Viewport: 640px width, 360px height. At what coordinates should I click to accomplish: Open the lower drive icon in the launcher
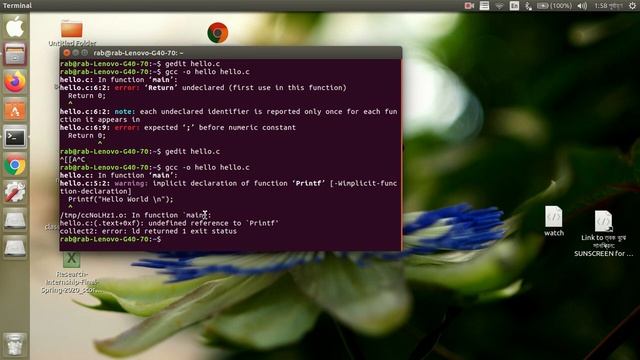[x=15, y=247]
